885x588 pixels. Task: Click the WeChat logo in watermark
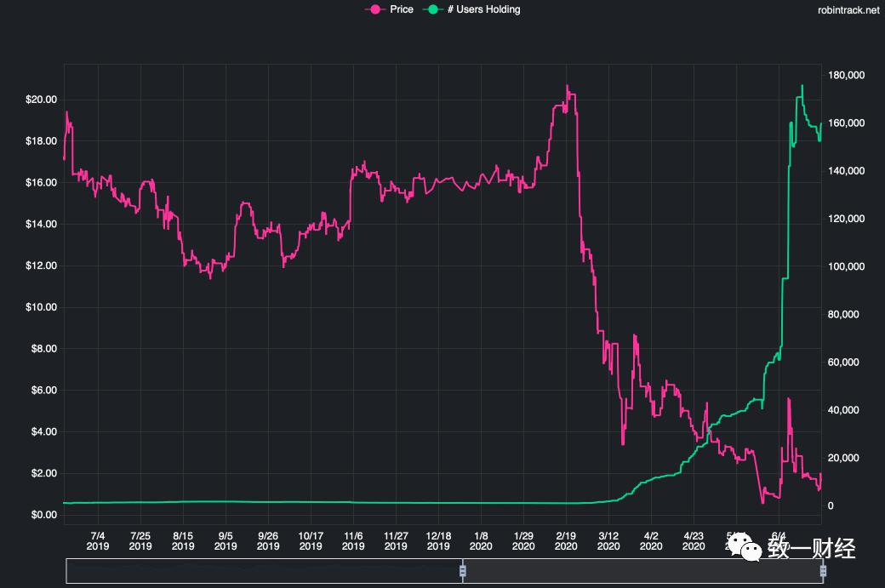tap(750, 551)
